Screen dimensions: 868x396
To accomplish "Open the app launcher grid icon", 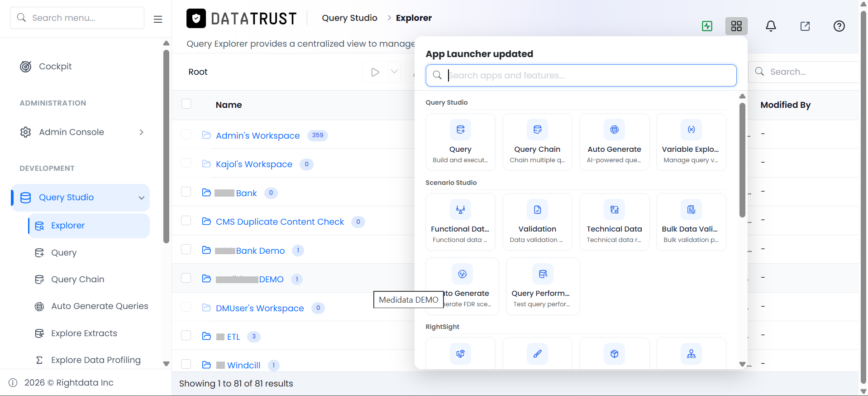I will pos(736,26).
